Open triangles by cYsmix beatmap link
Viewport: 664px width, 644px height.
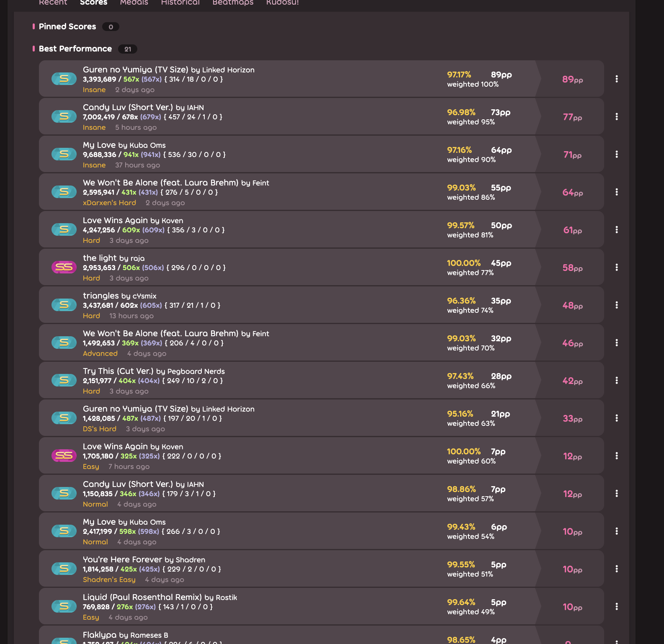point(119,296)
